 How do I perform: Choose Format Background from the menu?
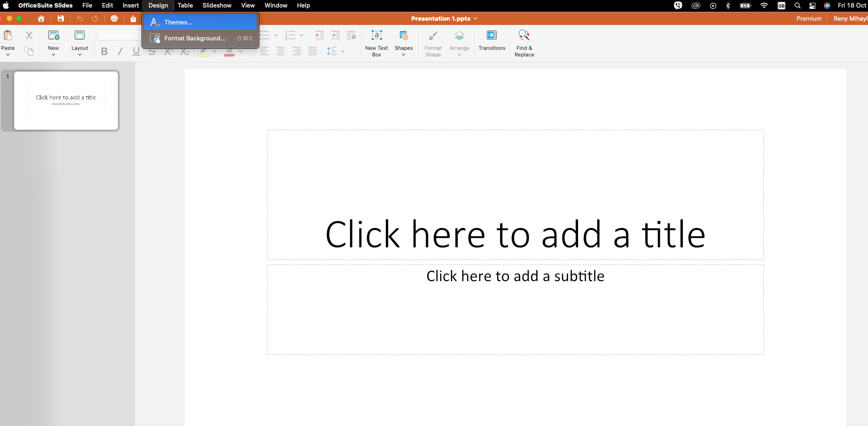pos(194,38)
